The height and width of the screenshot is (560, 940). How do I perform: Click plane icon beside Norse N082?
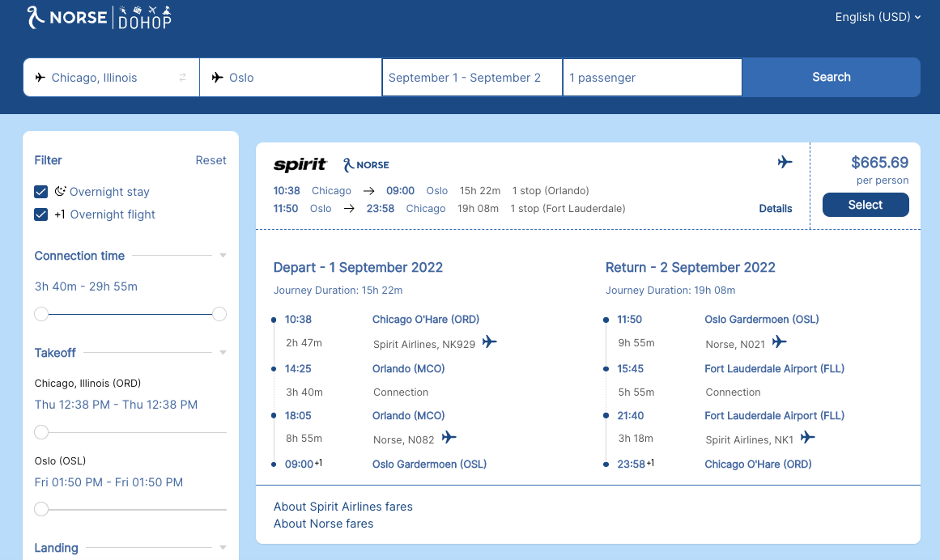pos(449,438)
